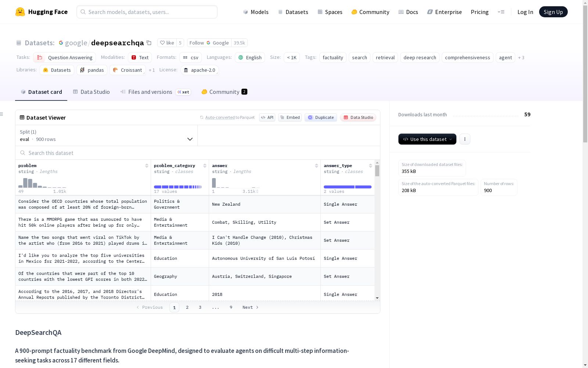The width and height of the screenshot is (588, 368).
Task: Sort the problem_category column using its sort icon
Action: click(205, 166)
